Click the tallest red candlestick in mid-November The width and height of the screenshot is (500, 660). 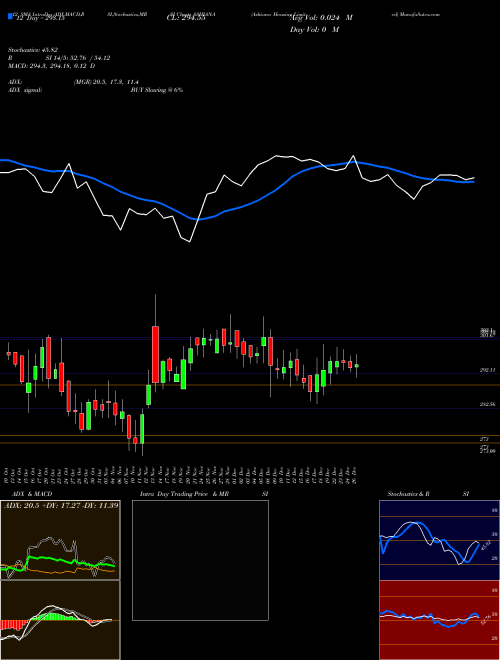(x=156, y=354)
